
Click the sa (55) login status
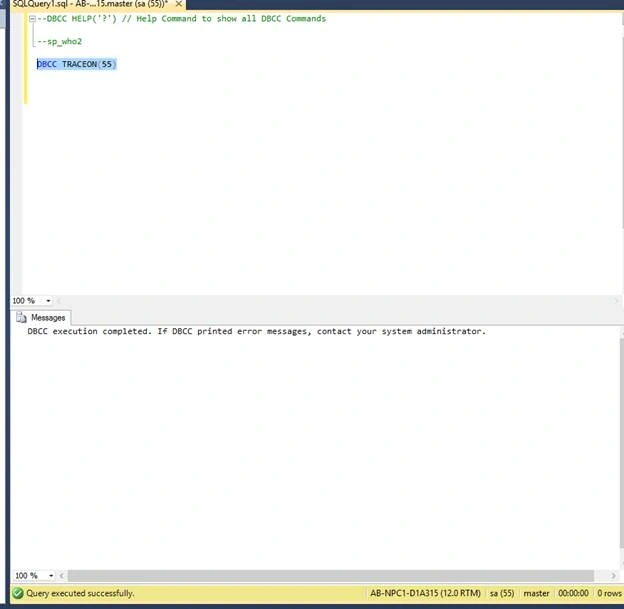501,593
